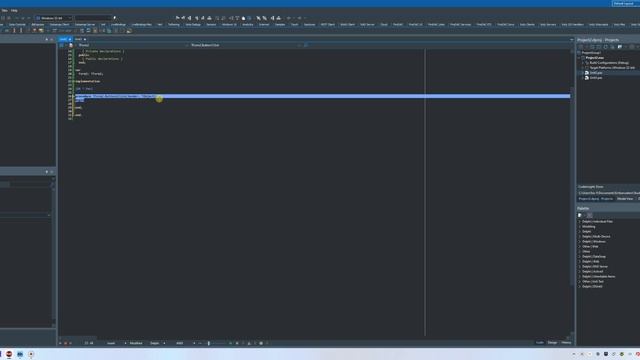Select the Samples component palette tab
Screen dimensions: 640x360
point(280,24)
